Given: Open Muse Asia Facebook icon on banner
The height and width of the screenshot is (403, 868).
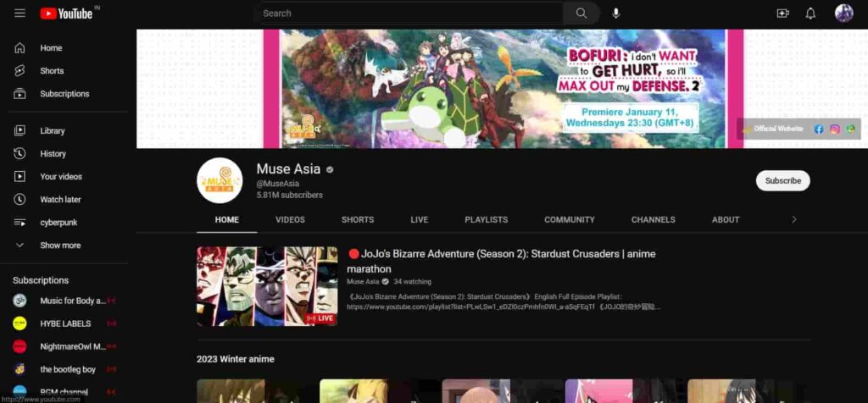Looking at the screenshot, I should [819, 129].
